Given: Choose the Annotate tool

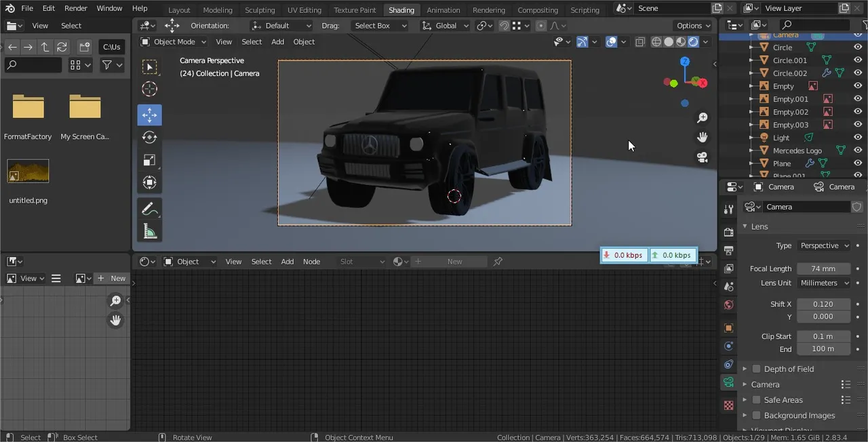Looking at the screenshot, I should coord(150,209).
